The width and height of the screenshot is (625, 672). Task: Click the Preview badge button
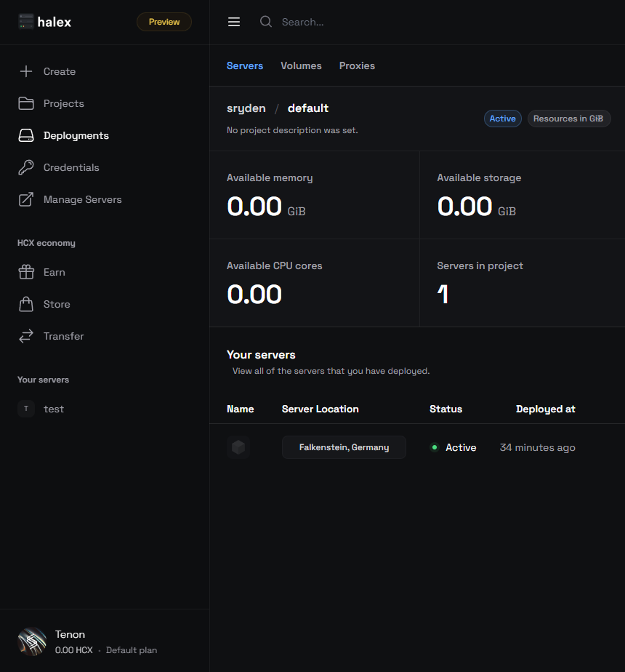click(x=164, y=22)
